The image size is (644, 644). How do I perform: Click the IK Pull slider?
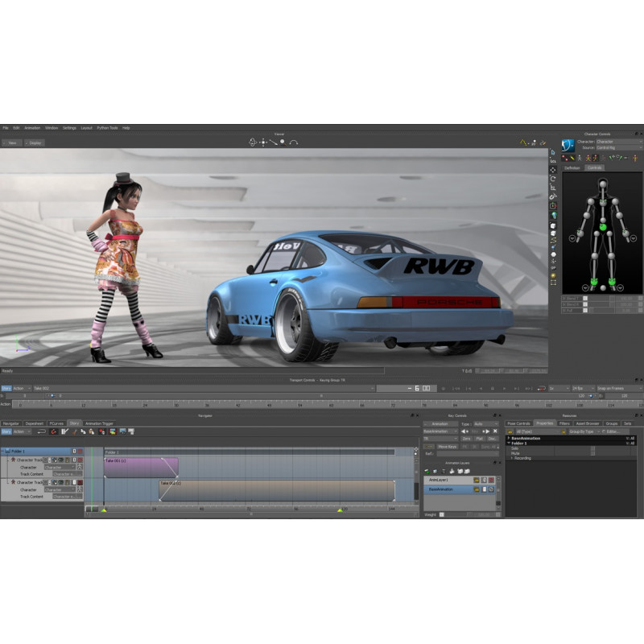tap(601, 310)
